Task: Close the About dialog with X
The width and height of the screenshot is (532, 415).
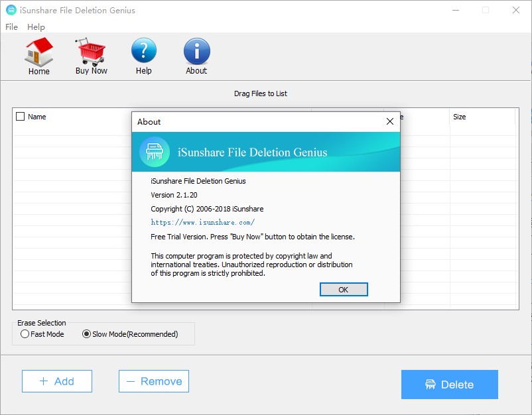Action: coord(390,121)
